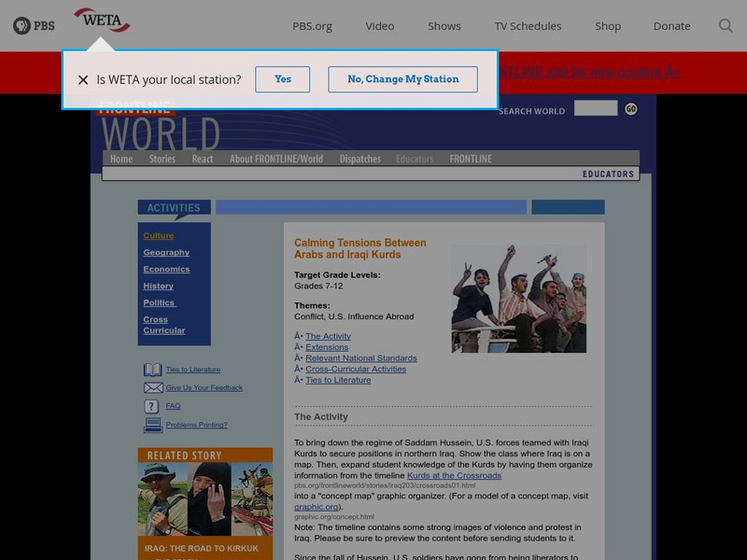Open Give Us Your Feedback link
747x560 pixels.
point(204,387)
